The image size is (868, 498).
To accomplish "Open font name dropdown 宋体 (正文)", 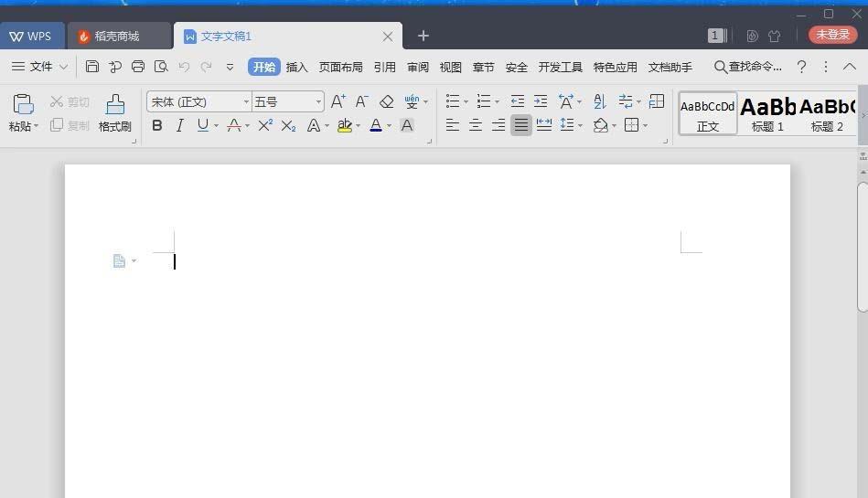I will pos(246,101).
